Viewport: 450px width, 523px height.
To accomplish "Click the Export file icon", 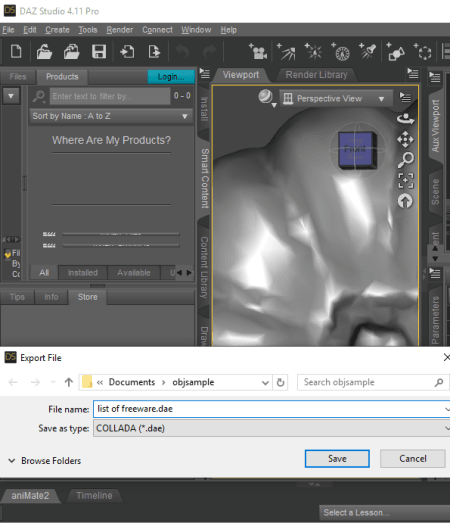I will point(154,52).
